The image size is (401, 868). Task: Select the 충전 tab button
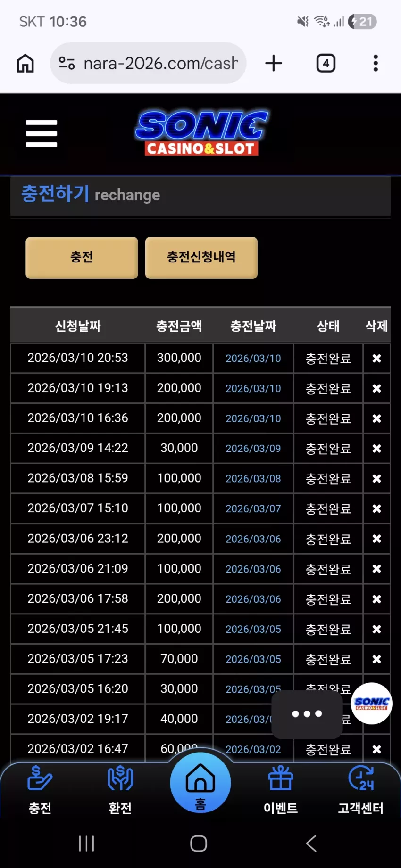[x=82, y=257]
